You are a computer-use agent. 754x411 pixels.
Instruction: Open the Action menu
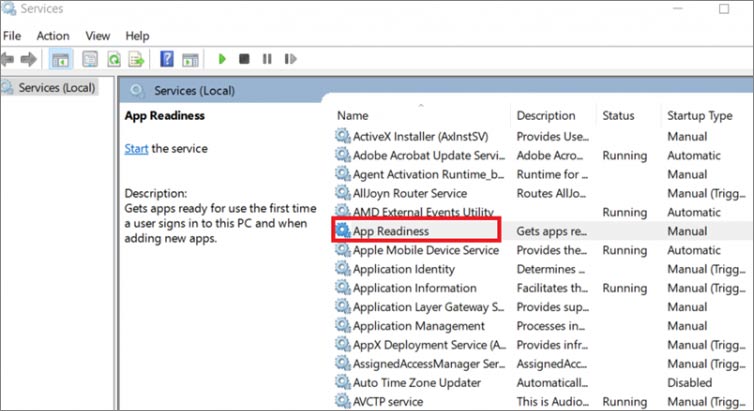pos(53,36)
